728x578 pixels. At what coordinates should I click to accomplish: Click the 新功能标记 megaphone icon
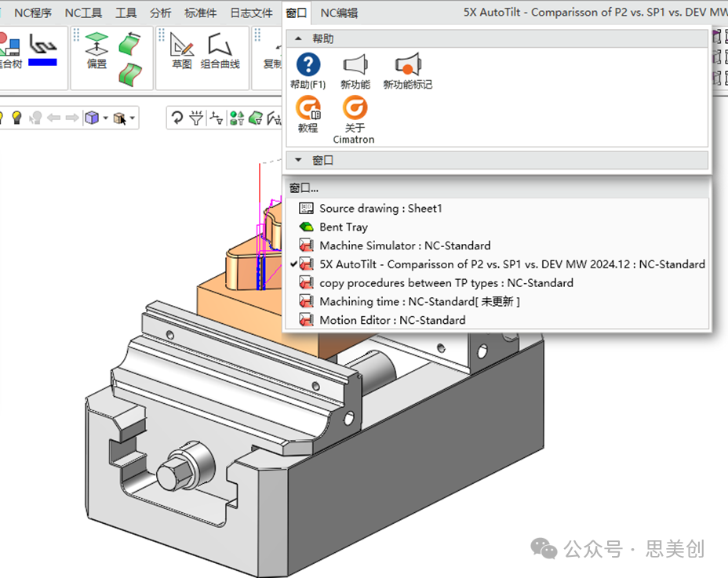[x=408, y=71]
